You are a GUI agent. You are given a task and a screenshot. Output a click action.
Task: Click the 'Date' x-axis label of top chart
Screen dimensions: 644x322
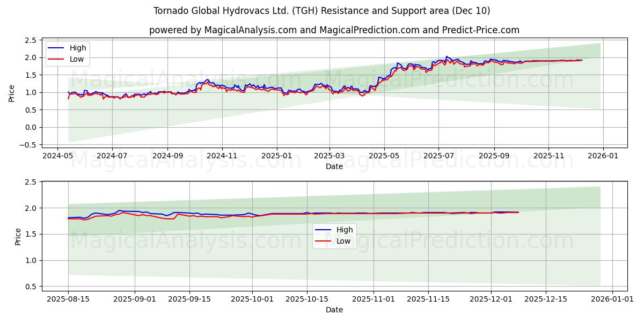point(334,166)
